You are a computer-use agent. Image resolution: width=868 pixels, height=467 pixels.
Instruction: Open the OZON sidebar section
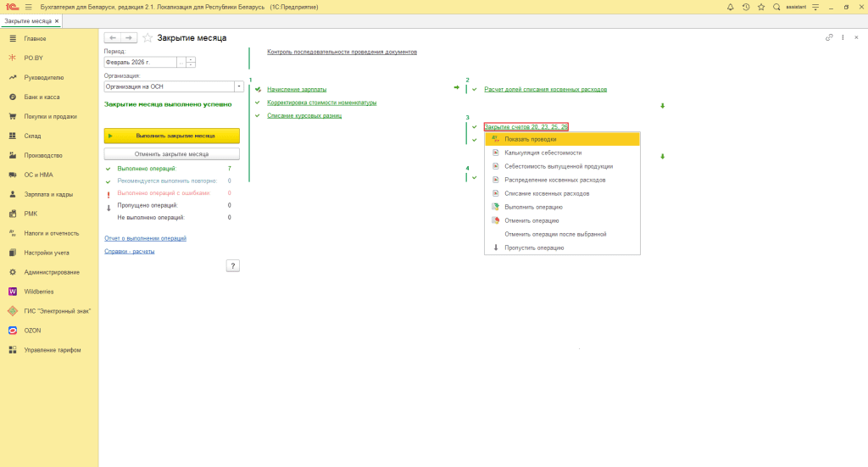tap(33, 331)
